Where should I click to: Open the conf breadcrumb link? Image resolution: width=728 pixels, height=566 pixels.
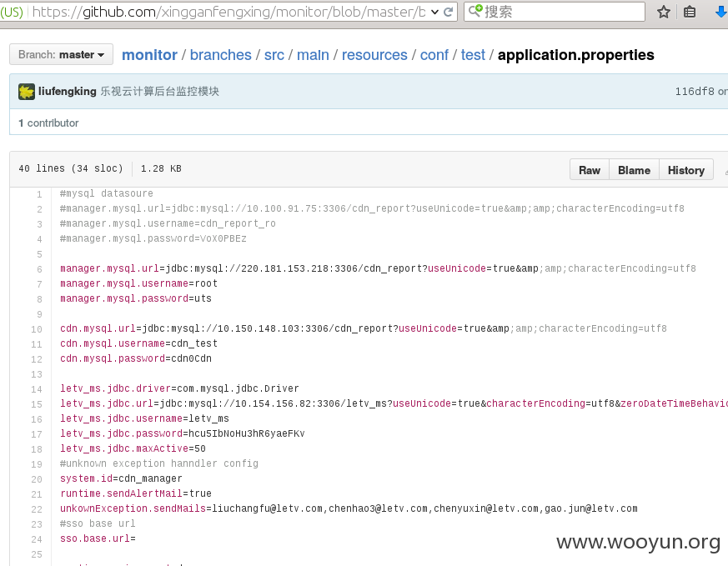[434, 55]
